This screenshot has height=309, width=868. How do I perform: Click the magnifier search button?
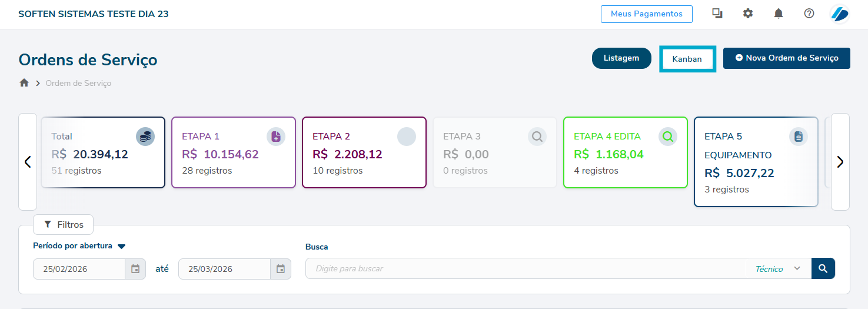pyautogui.click(x=823, y=269)
